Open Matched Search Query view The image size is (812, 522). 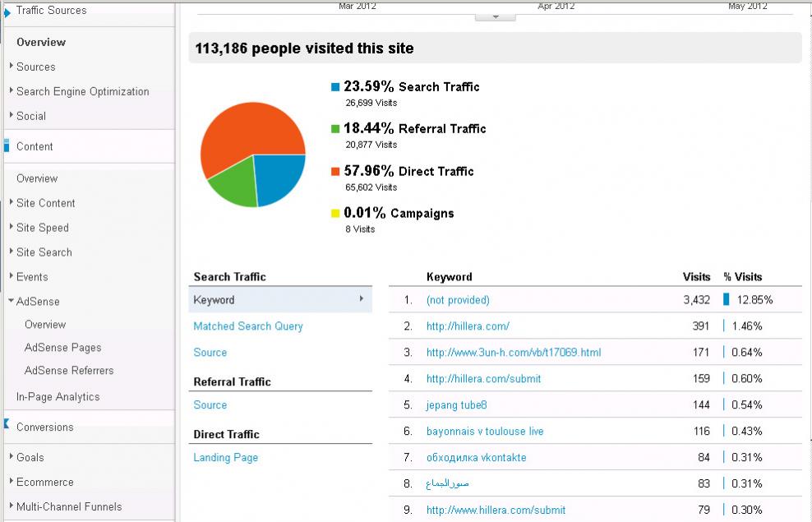click(248, 326)
